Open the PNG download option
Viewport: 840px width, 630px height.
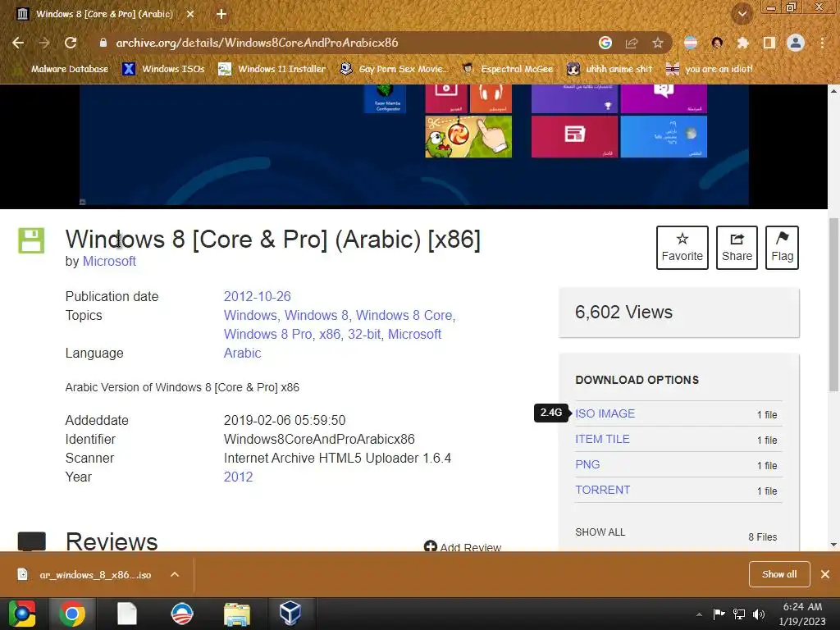587,464
